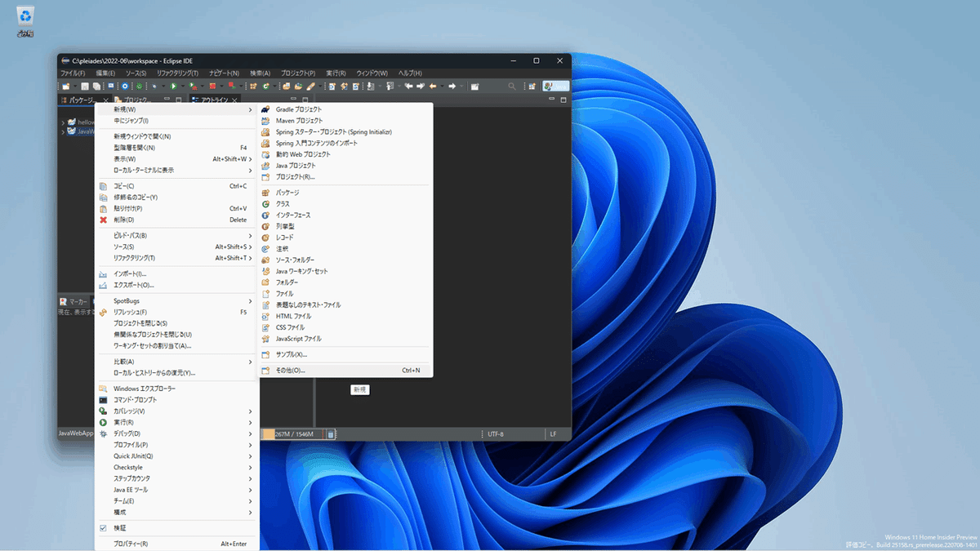Viewport: 980px width, 551px height.
Task: Click プロジェクトを閉じる(S)
Action: coord(176,323)
